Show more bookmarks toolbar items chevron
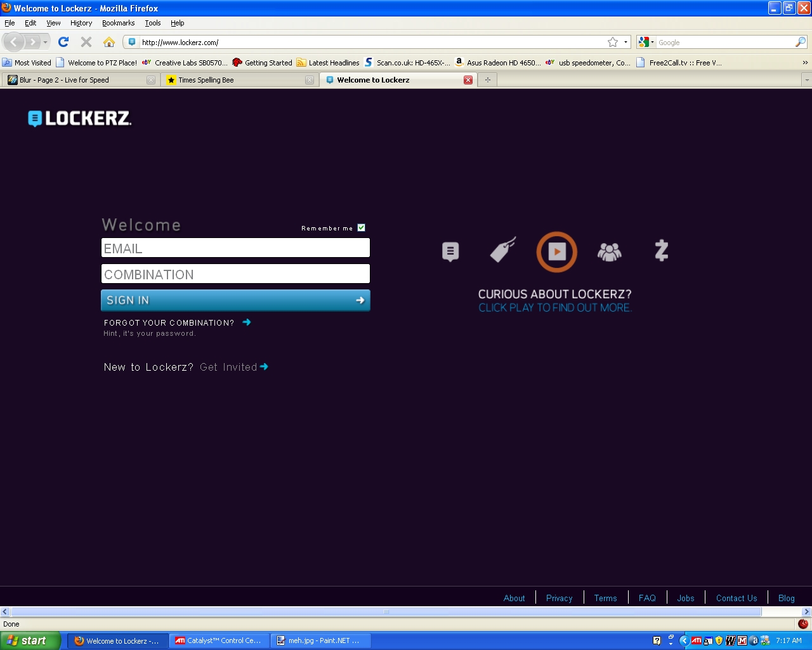Viewport: 812px width, 650px height. 805,62
